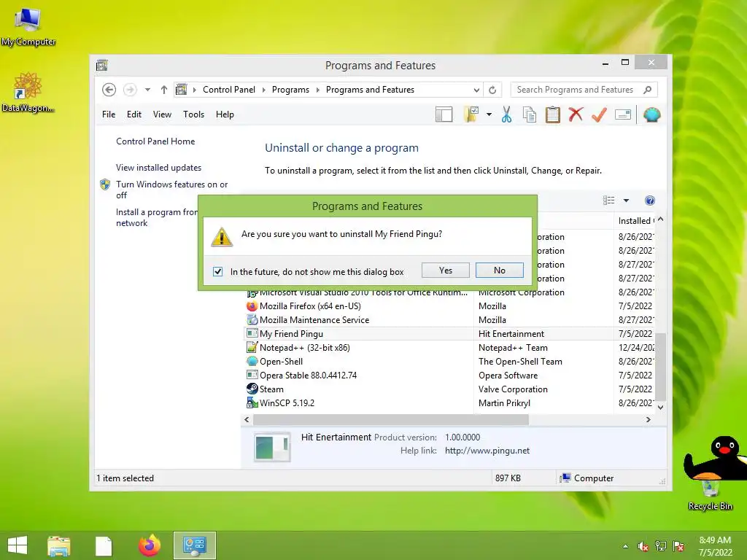The height and width of the screenshot is (560, 747).
Task: Expand the folder options toolbar dropdown
Action: [x=489, y=114]
